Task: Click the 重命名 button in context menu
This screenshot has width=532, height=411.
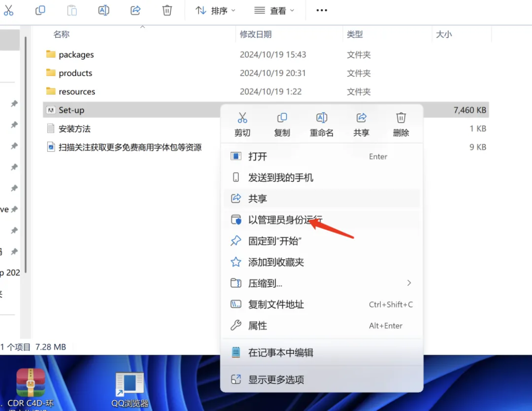Action: pyautogui.click(x=322, y=125)
